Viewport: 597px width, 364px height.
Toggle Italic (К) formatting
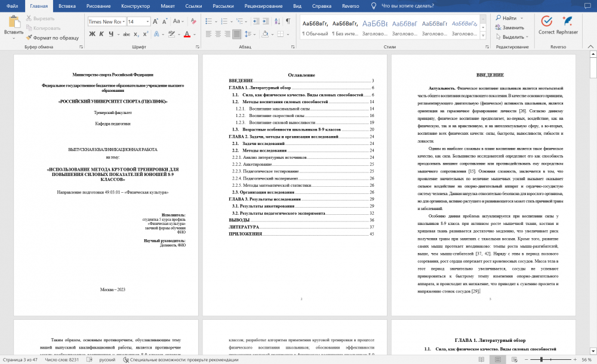[101, 34]
